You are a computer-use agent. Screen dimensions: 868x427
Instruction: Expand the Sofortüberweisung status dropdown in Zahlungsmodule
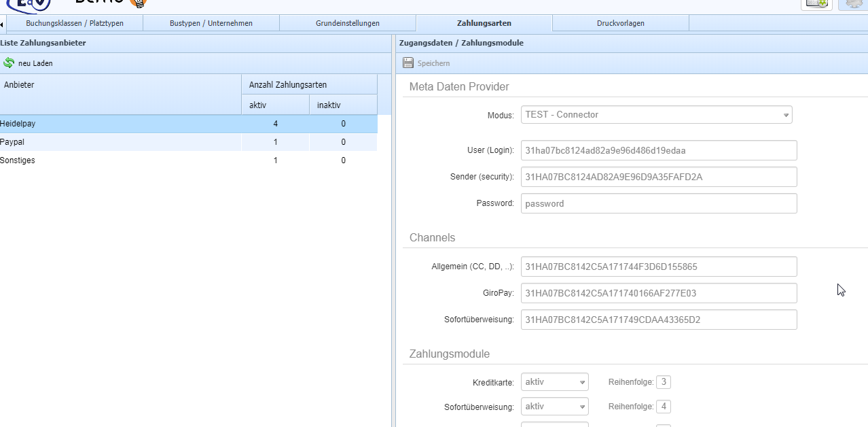tap(554, 407)
